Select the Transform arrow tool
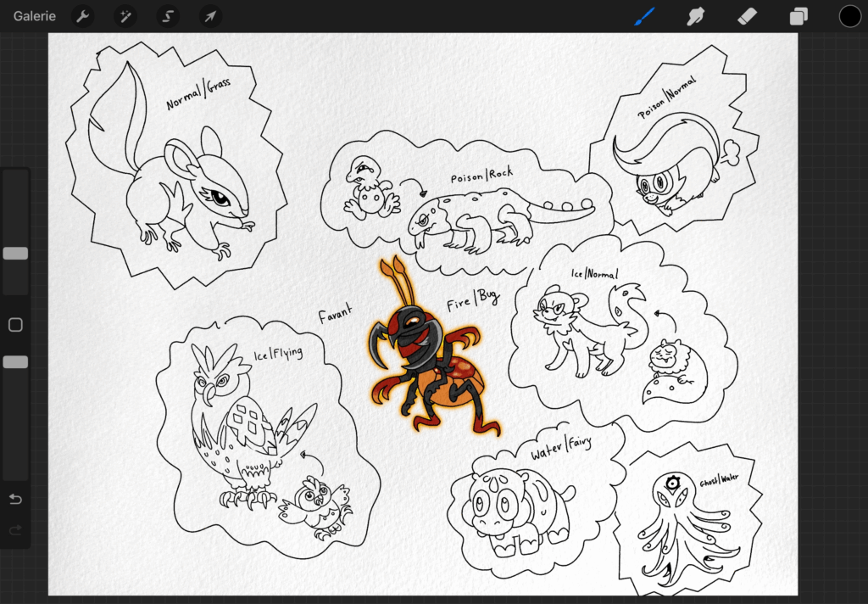Screen dimensions: 868x604 (209, 15)
